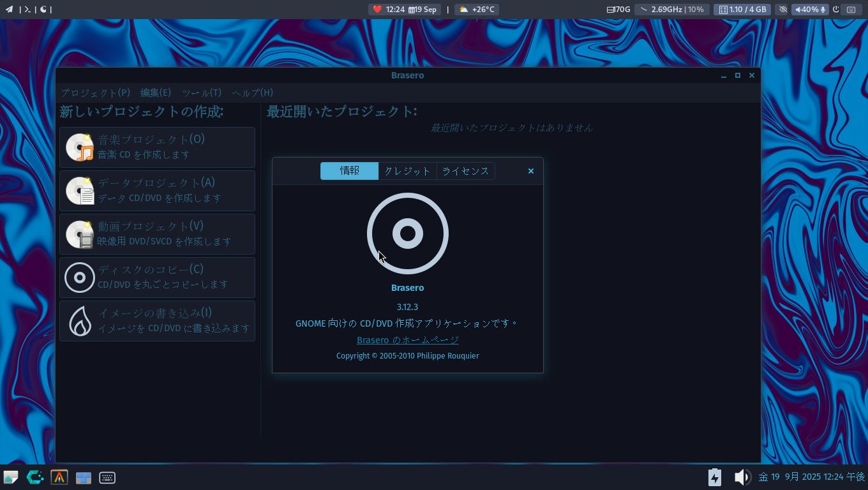Open the Brasero のホームページ link

[408, 340]
